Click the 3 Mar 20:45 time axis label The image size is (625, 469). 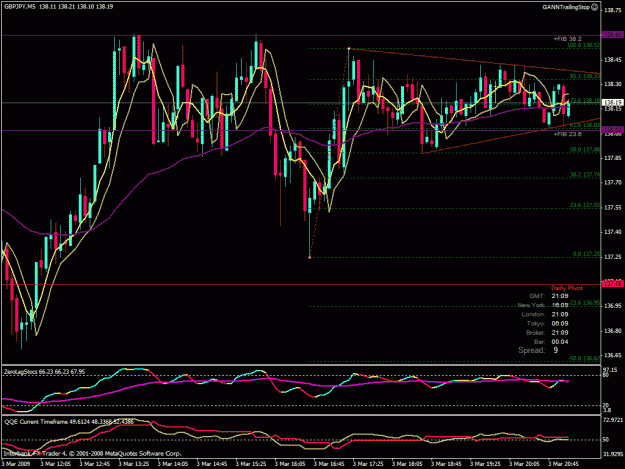563,464
